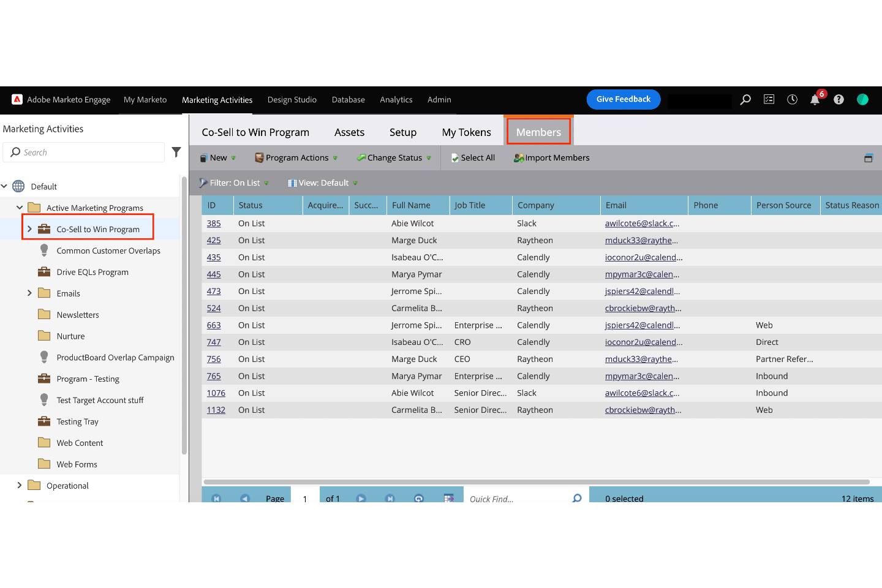Collapse the Active Marketing Programs folder

tap(20, 208)
